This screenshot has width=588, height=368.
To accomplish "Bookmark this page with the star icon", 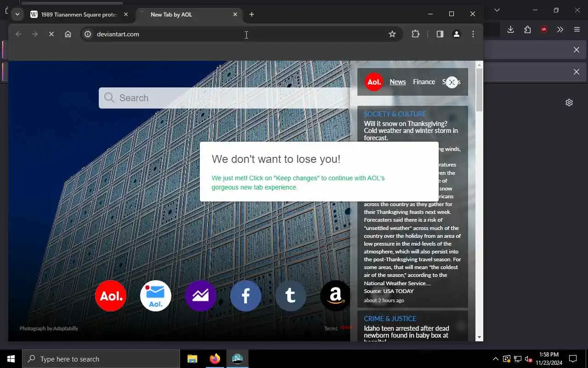I will point(392,34).
